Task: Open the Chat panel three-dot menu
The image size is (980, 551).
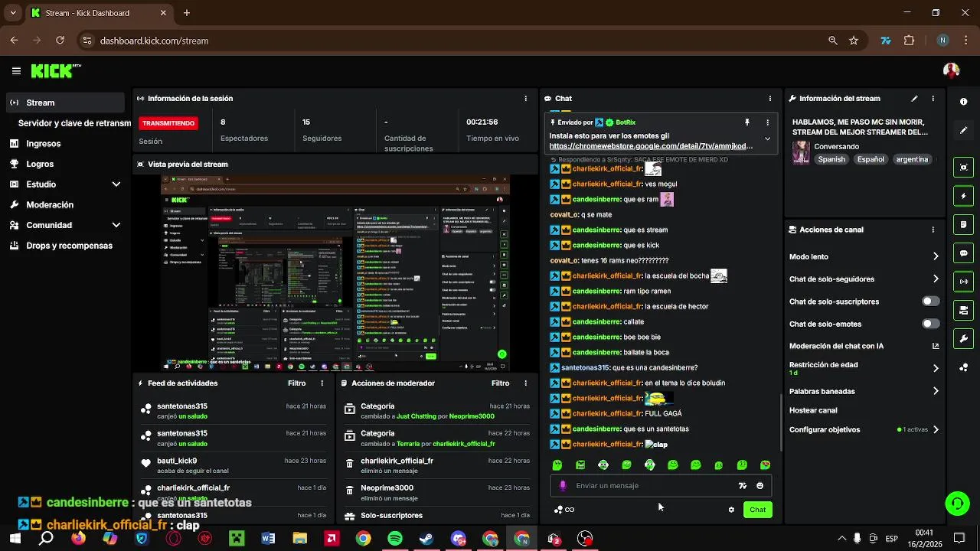Action: [770, 99]
